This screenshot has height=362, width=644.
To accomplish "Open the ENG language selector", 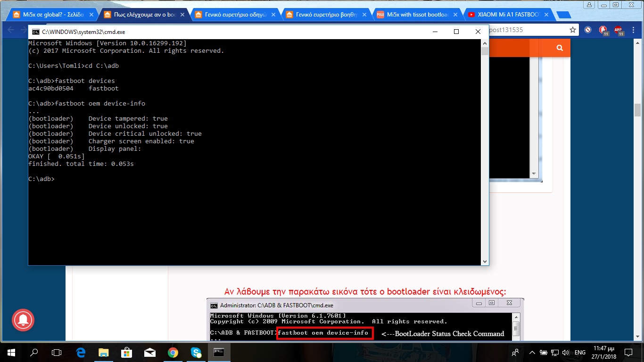I will point(580,352).
